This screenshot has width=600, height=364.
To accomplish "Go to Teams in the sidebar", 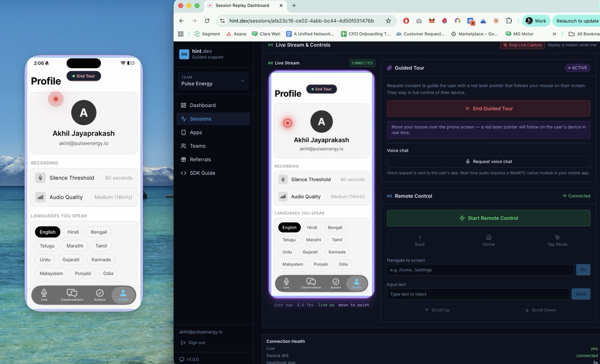I will tap(213, 145).
